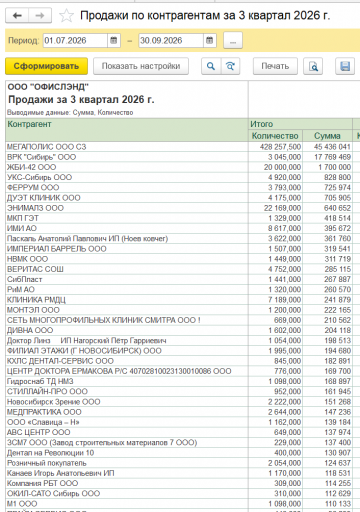This screenshot has height=512, width=360.
Task: Open calendar for start date 01.07.2026
Action: pos(114,41)
